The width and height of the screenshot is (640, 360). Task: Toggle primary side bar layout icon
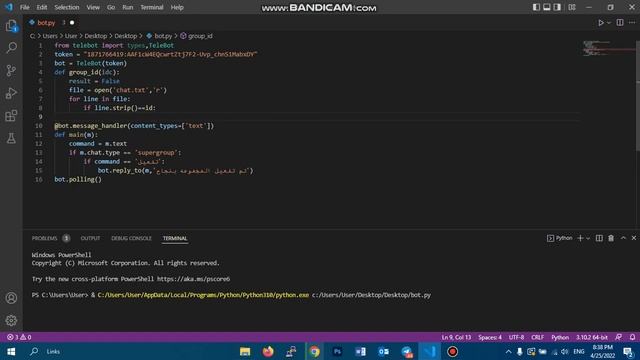tap(536, 7)
